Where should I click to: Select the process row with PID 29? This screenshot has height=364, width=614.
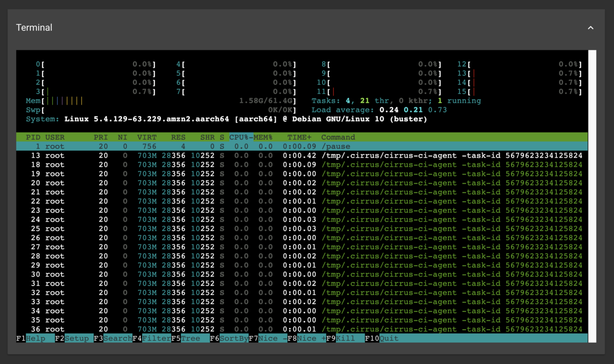pos(302,265)
